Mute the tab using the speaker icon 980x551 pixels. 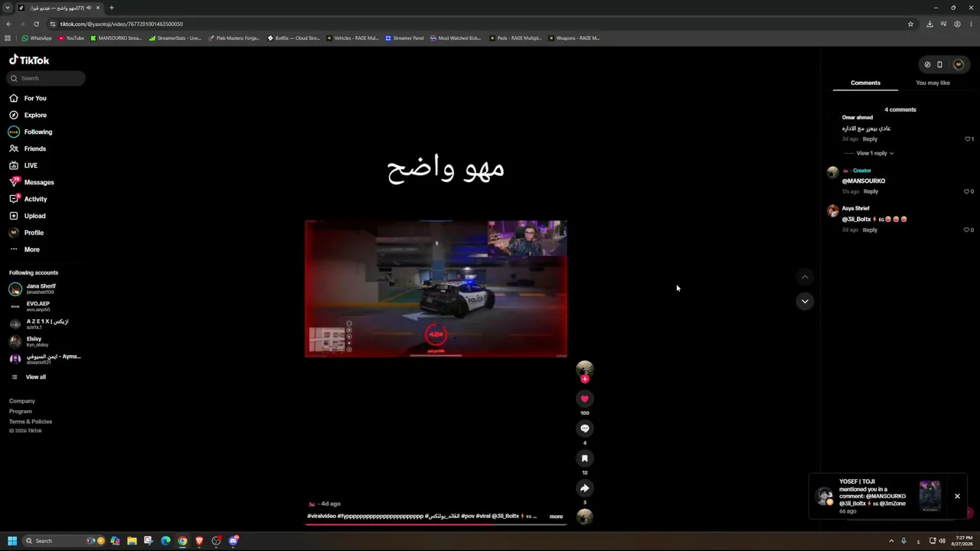tap(89, 8)
